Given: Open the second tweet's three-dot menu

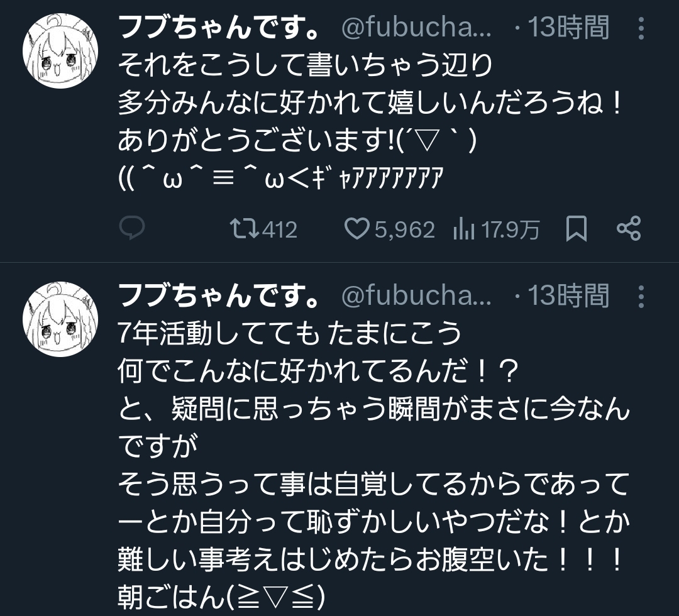Looking at the screenshot, I should pyautogui.click(x=641, y=297).
